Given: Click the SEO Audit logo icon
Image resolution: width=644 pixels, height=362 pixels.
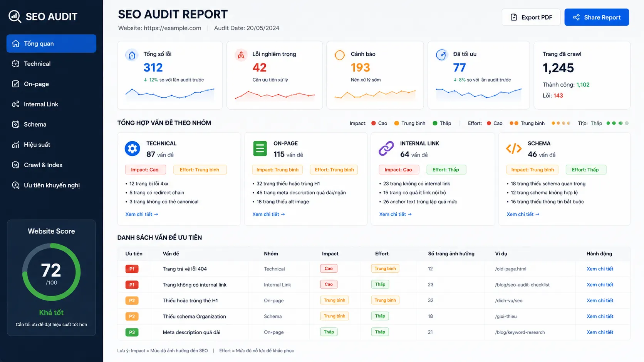Looking at the screenshot, I should [15, 16].
